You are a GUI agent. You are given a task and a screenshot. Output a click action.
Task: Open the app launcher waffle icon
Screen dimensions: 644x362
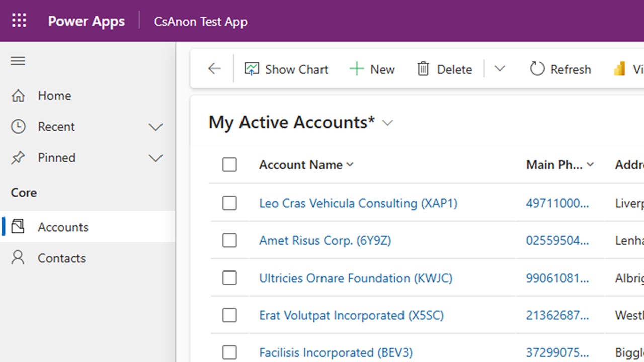[x=19, y=21]
